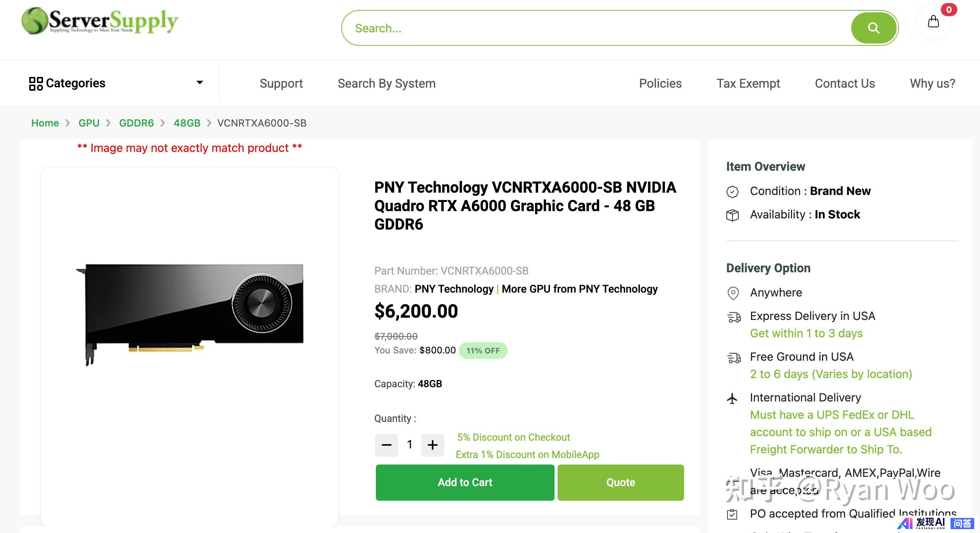
Task: Open the shopping cart bag icon
Action: [933, 22]
